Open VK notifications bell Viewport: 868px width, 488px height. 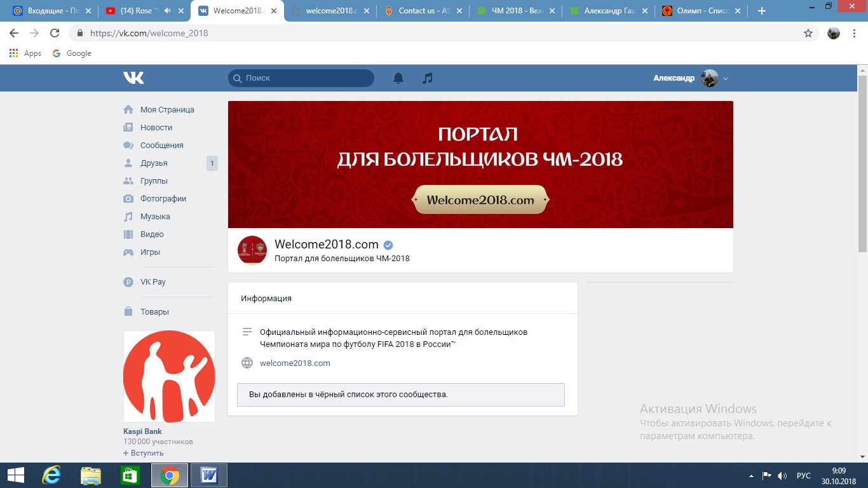coord(398,78)
